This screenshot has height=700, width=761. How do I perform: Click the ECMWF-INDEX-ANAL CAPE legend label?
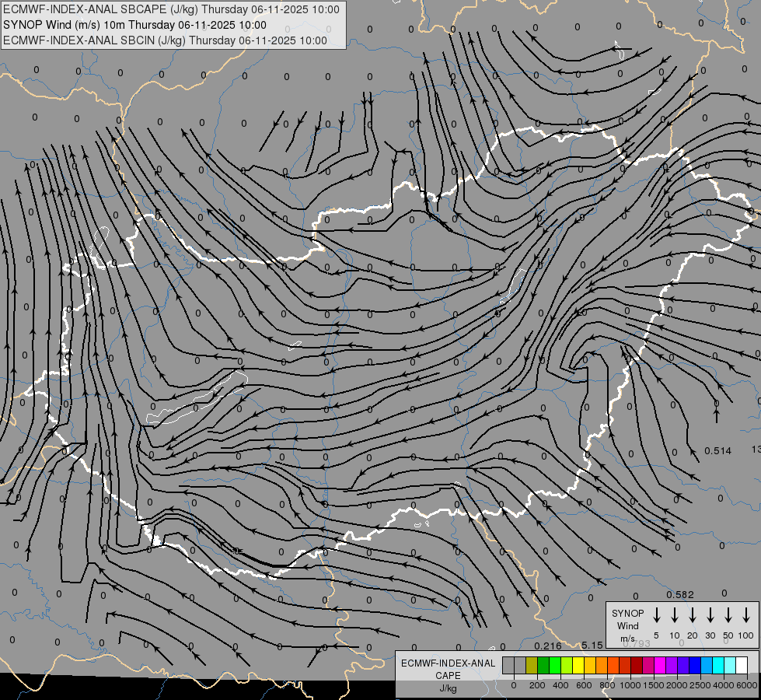tap(448, 675)
